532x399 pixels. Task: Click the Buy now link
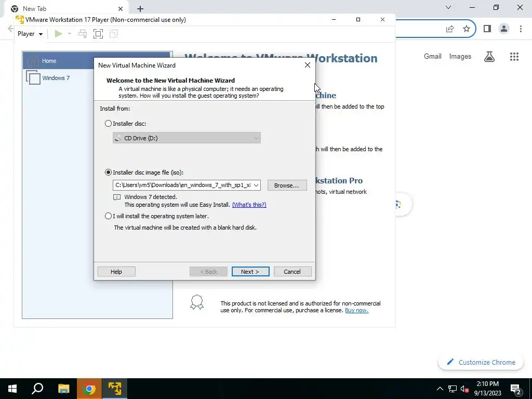click(x=356, y=310)
